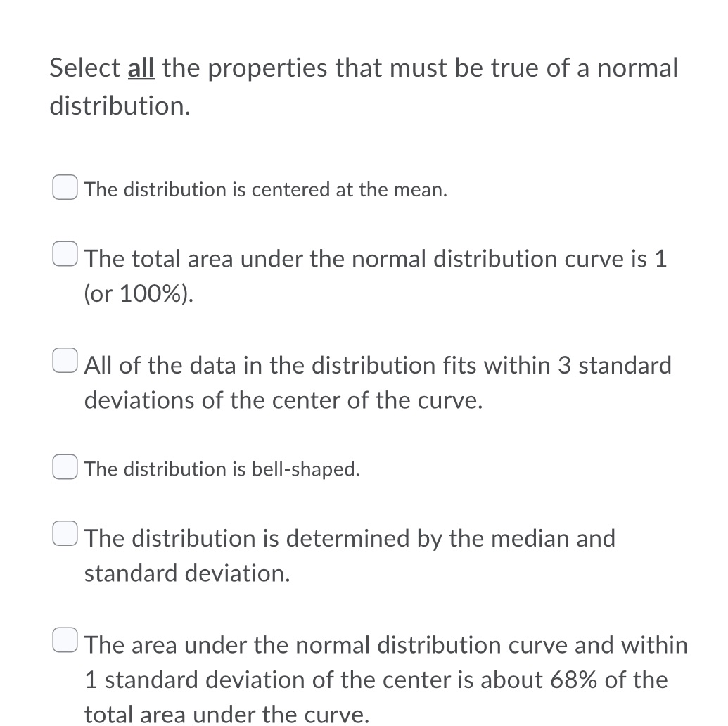Click the text 'The distribution is centered at the mean'
The width and height of the screenshot is (728, 726).
tap(265, 189)
